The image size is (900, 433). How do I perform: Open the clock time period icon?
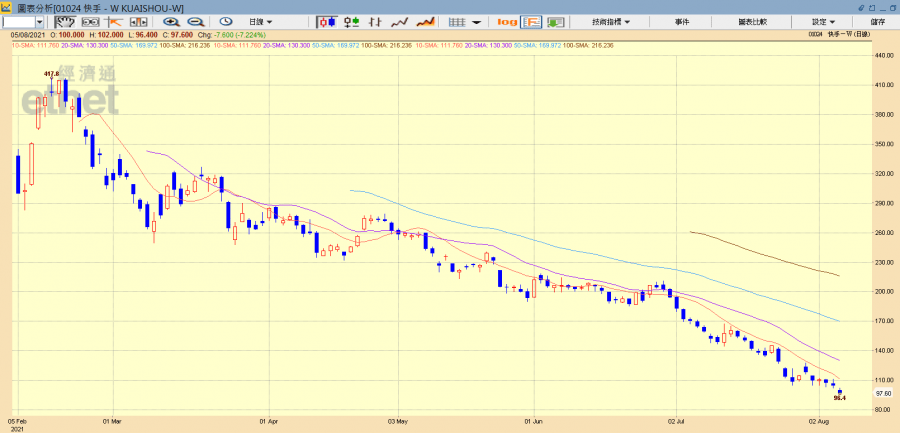(228, 21)
